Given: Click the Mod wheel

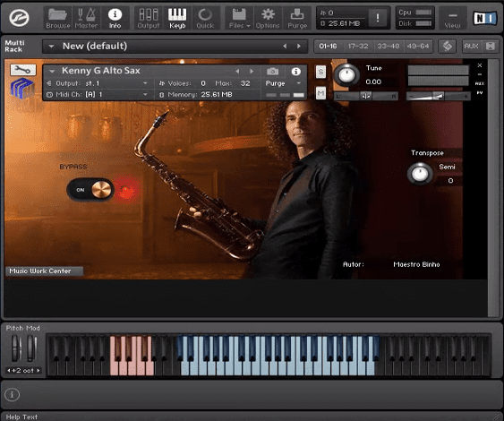Looking at the screenshot, I should (32, 348).
